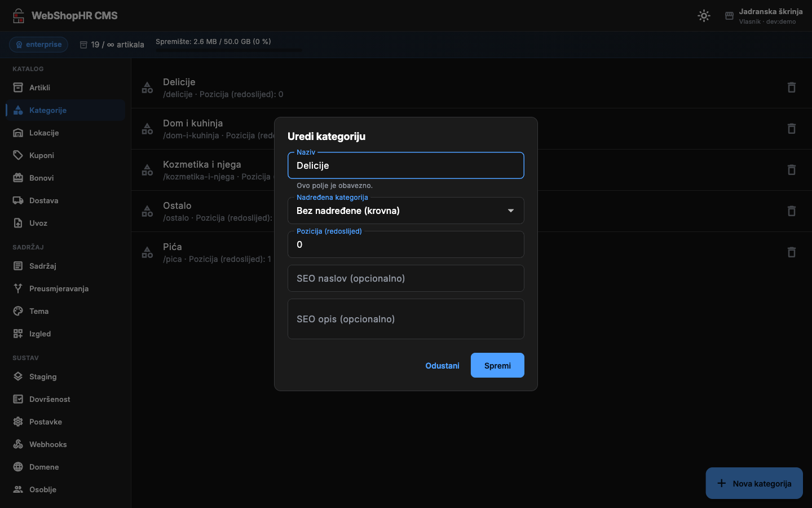Click the SEO opis text area

pyautogui.click(x=406, y=319)
